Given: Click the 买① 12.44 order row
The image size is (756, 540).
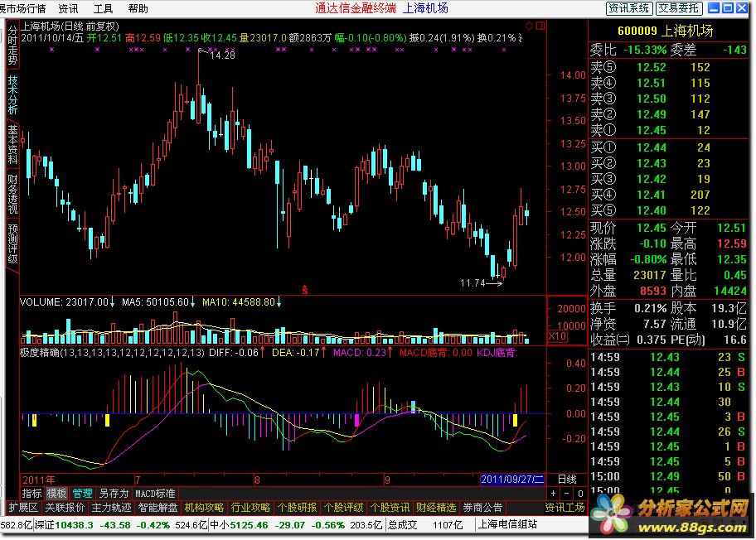Looking at the screenshot, I should tap(668, 147).
